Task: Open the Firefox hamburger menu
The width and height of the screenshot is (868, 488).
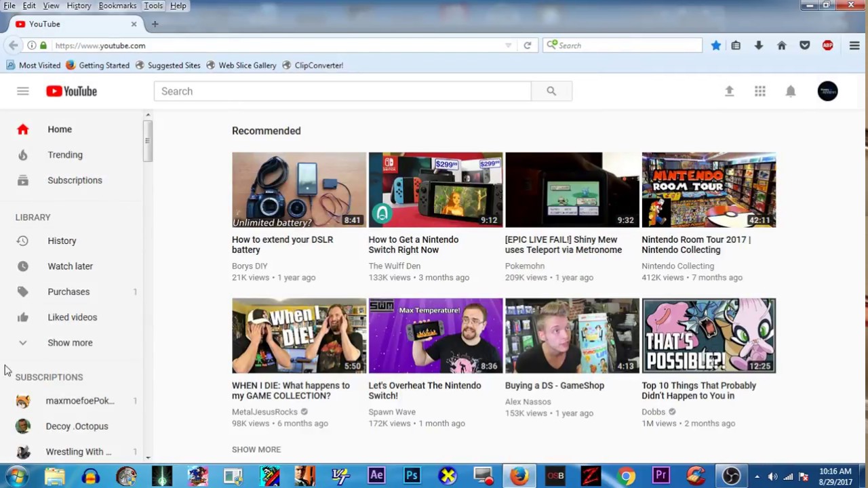Action: click(854, 45)
